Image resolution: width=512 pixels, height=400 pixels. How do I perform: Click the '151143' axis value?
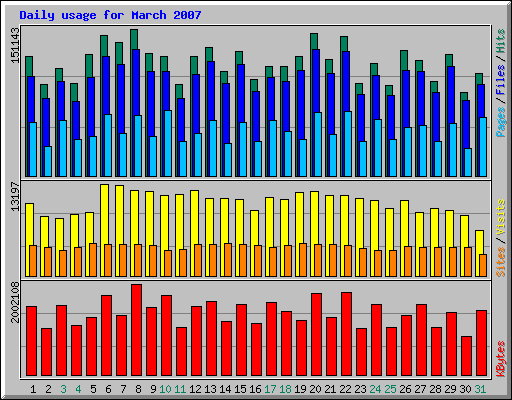point(15,45)
